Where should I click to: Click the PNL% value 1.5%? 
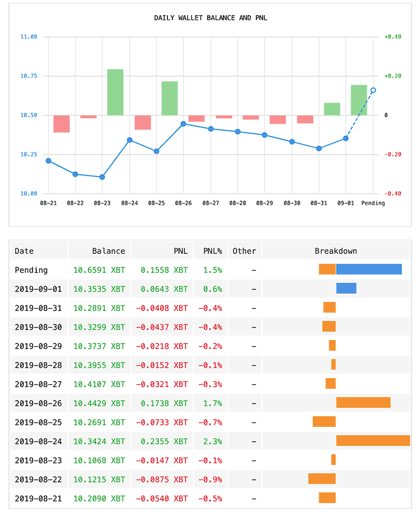click(x=213, y=270)
